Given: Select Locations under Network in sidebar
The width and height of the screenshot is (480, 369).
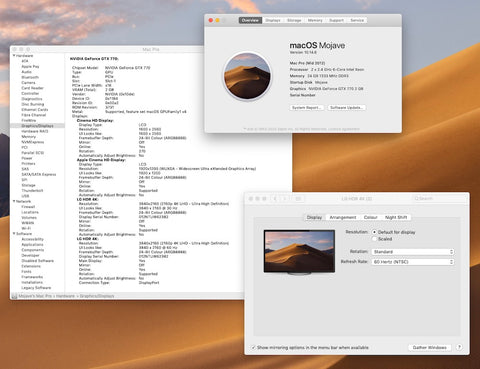Looking at the screenshot, I should pos(30,212).
